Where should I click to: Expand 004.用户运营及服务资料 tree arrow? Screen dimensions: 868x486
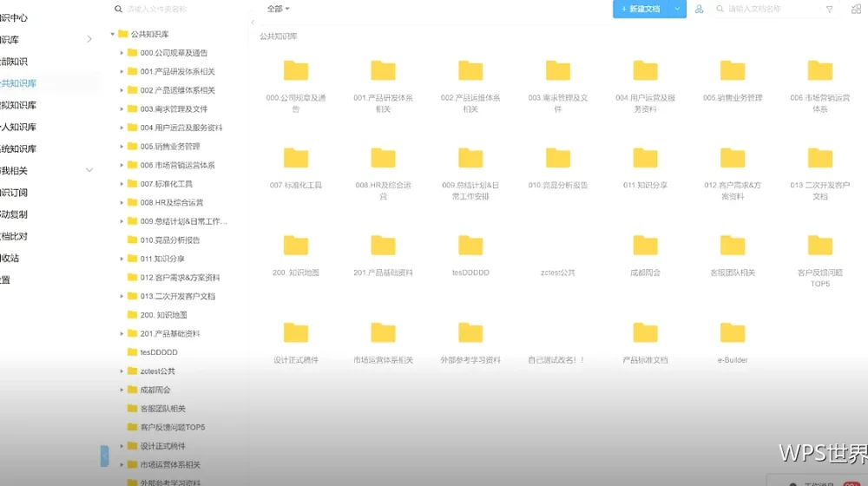coord(122,128)
